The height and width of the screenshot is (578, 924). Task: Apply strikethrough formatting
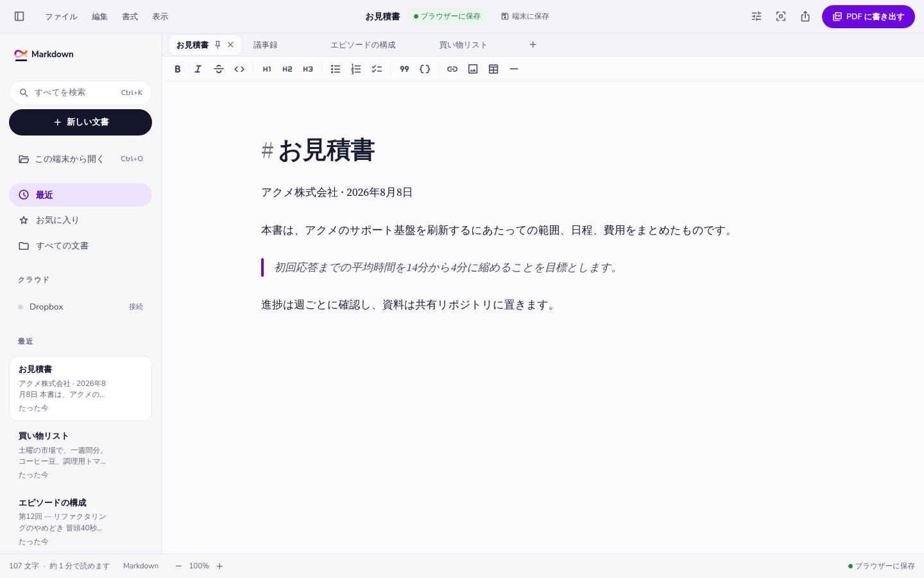point(219,69)
